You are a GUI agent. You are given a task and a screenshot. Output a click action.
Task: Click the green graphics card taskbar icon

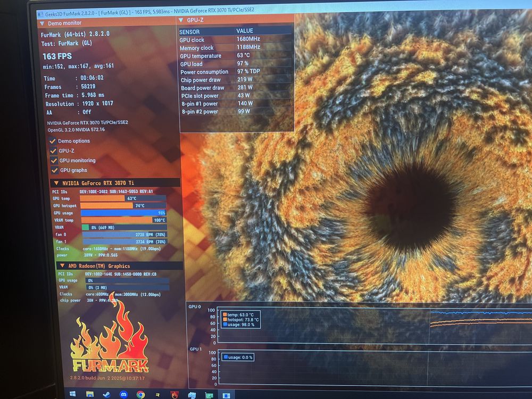[209, 396]
